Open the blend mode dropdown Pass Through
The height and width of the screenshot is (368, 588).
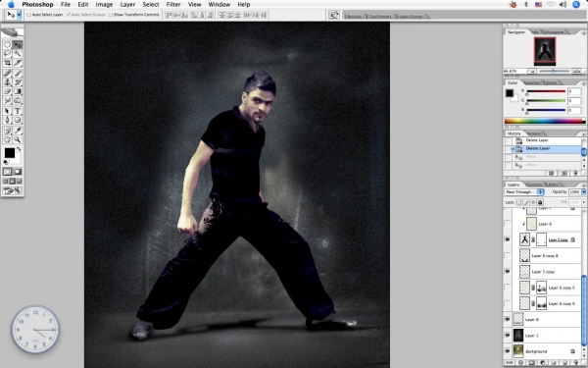tap(524, 192)
